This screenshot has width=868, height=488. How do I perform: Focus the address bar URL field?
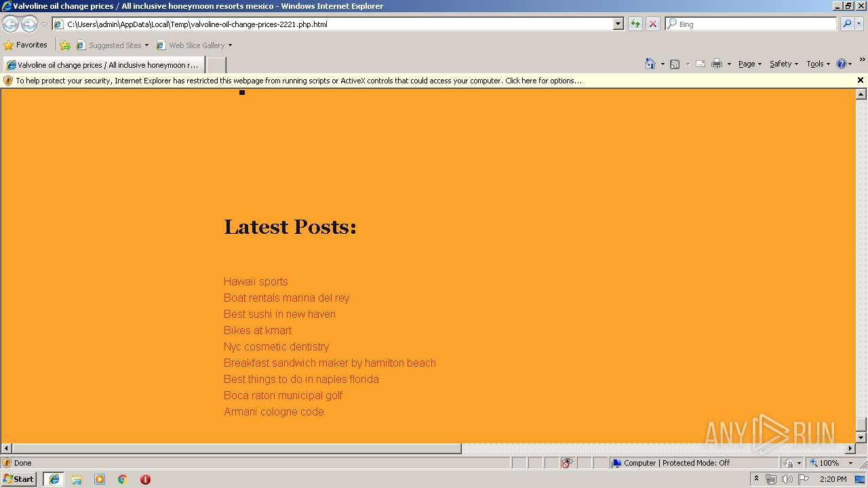[x=338, y=24]
